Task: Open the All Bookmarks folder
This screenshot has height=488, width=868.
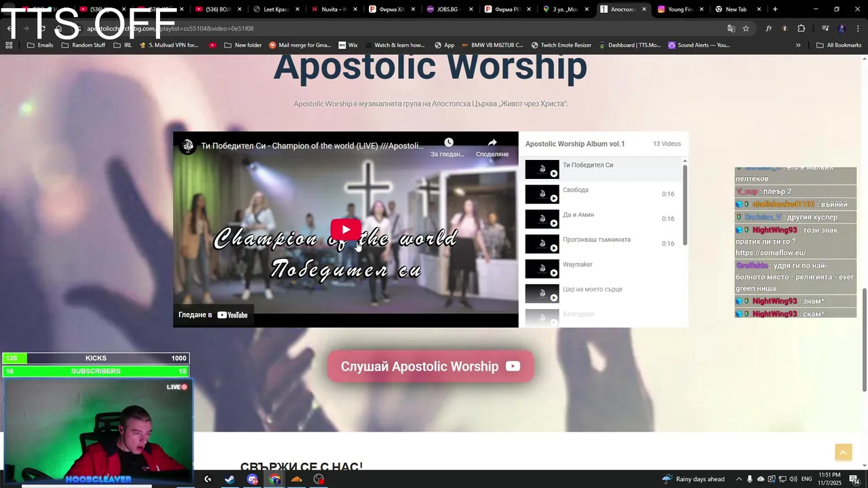Action: [x=839, y=45]
